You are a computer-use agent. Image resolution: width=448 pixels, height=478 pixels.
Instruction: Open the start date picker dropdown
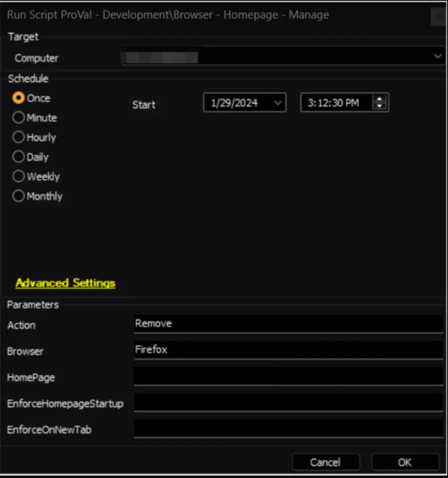point(278,103)
